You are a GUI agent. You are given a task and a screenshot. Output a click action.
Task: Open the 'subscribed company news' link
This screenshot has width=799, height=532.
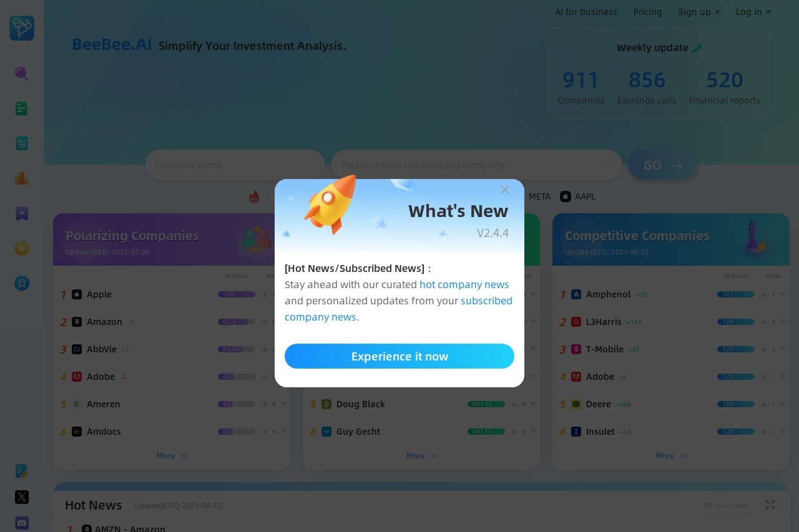(x=398, y=309)
